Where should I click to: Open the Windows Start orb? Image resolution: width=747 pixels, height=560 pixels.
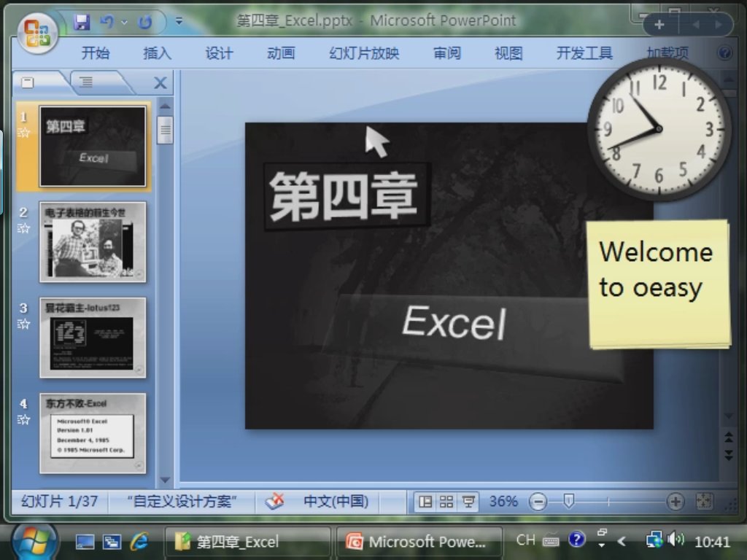click(x=35, y=542)
